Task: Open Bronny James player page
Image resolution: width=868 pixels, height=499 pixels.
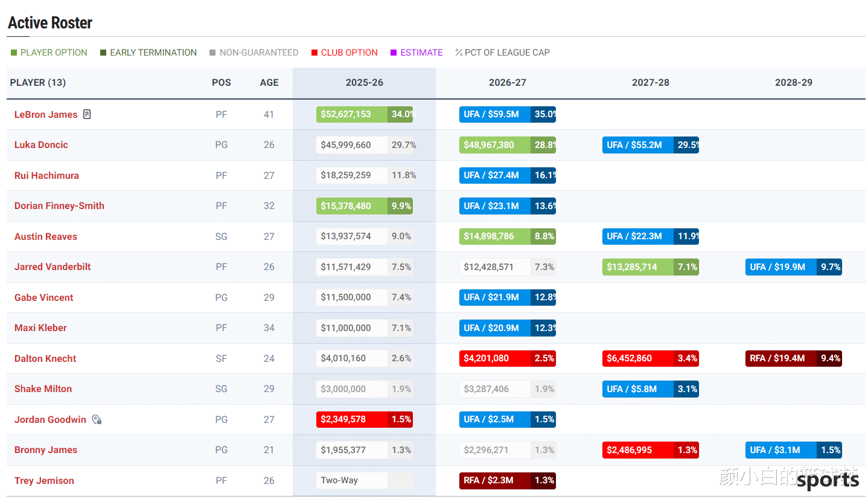Action: [x=46, y=450]
